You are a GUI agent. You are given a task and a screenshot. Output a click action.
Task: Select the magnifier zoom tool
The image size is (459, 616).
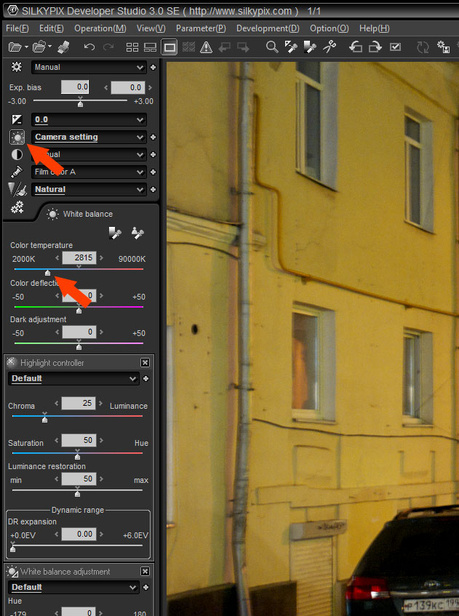[x=272, y=47]
